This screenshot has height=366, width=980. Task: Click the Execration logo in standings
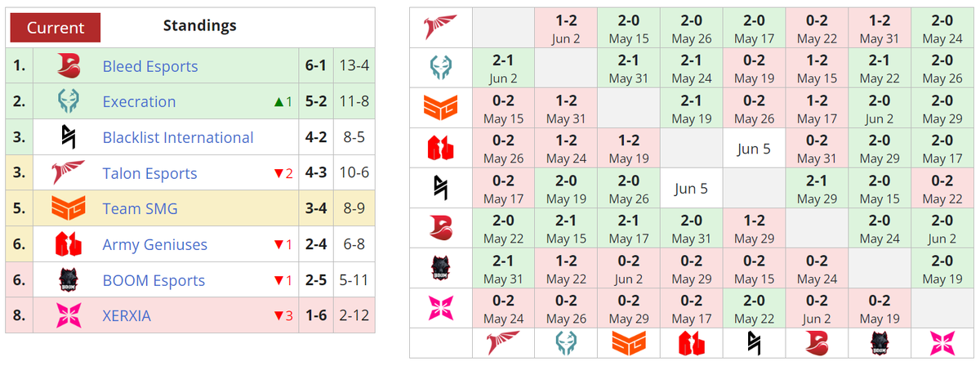[69, 102]
